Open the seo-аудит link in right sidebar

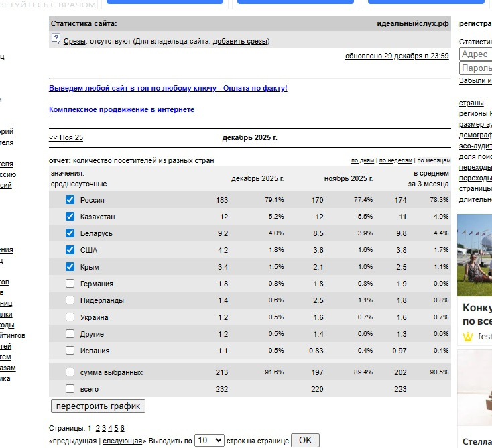[475, 146]
